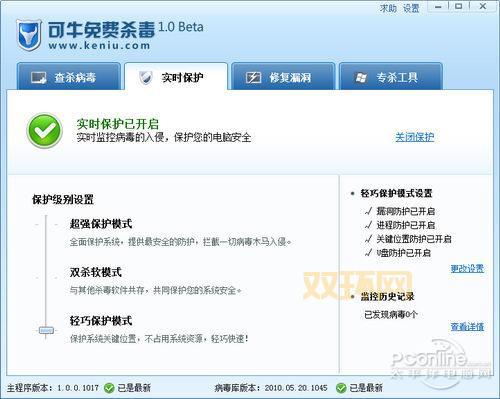The image size is (500, 399).
Task: Close the Keniu antivirus window
Action: [483, 7]
